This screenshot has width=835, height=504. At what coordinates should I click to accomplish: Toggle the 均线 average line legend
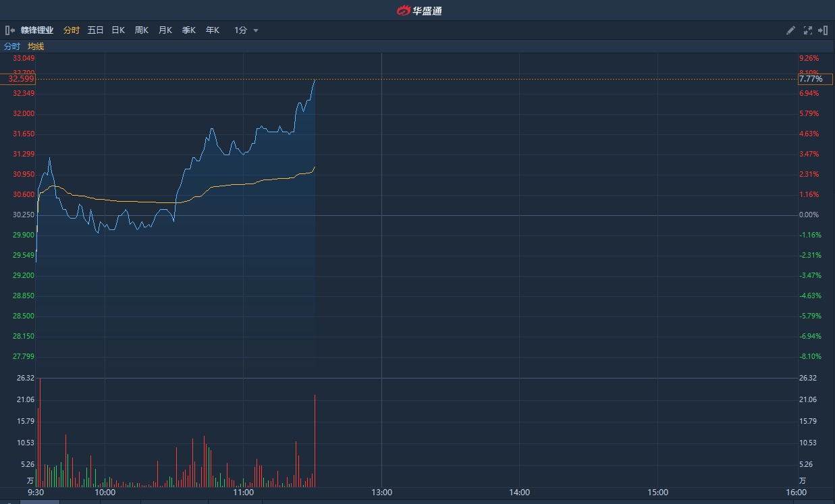(x=36, y=47)
